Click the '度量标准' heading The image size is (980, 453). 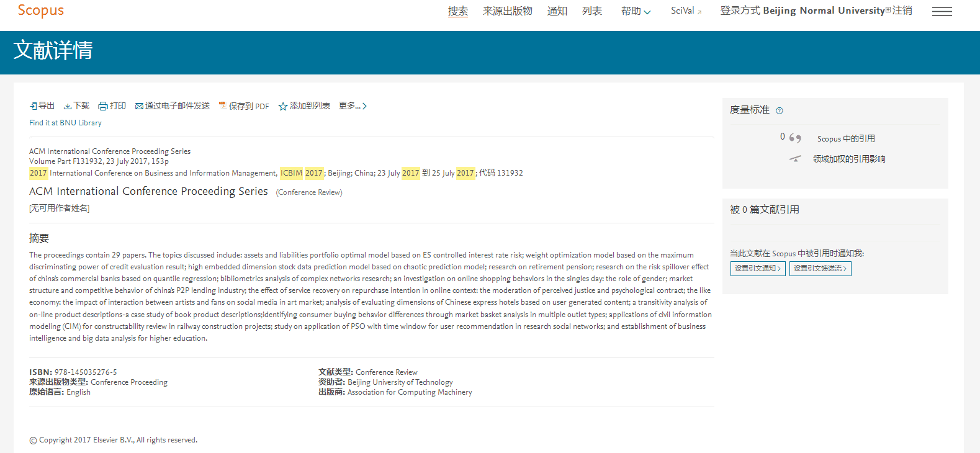[x=750, y=110]
